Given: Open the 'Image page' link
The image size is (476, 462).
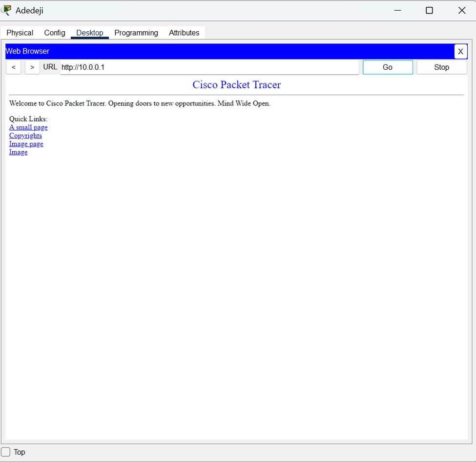Looking at the screenshot, I should click(x=26, y=144).
